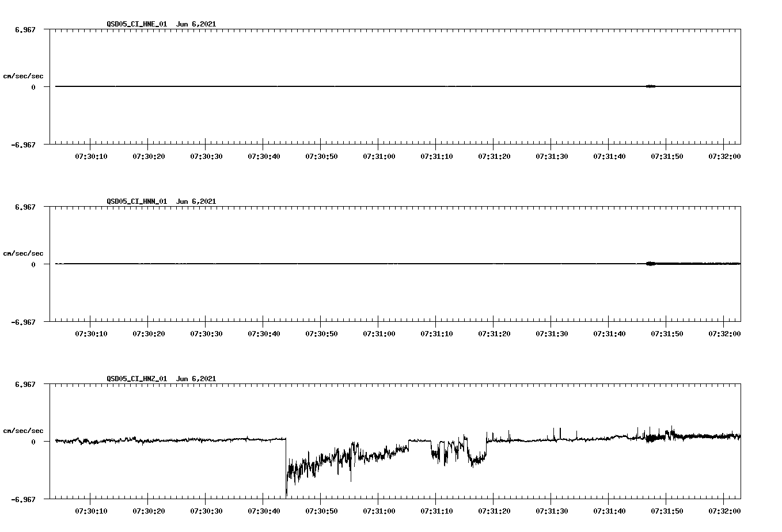Screen dimensions: 782x532
Task: Click 07:30:30 time label under HNE plot
Action: [206, 156]
